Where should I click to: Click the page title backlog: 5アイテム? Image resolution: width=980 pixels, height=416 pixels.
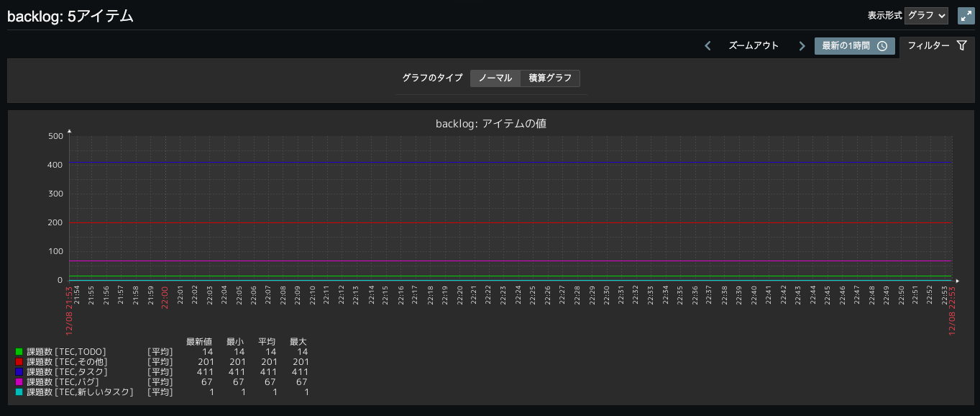click(x=70, y=16)
